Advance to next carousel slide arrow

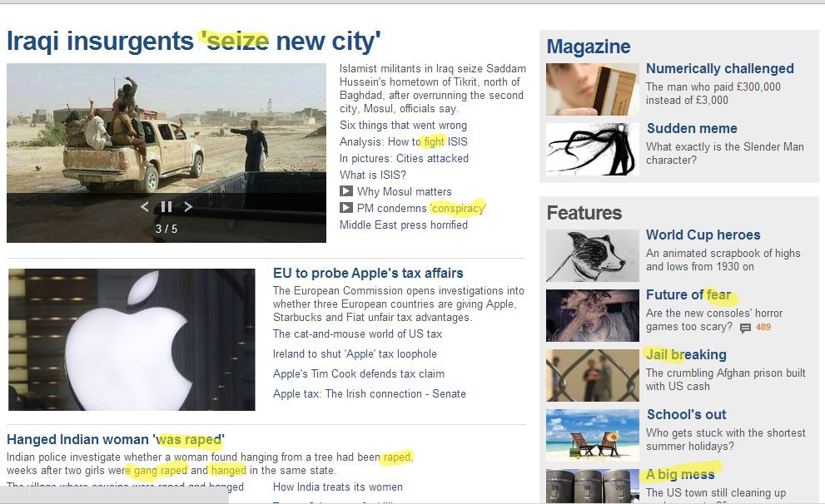tap(188, 206)
